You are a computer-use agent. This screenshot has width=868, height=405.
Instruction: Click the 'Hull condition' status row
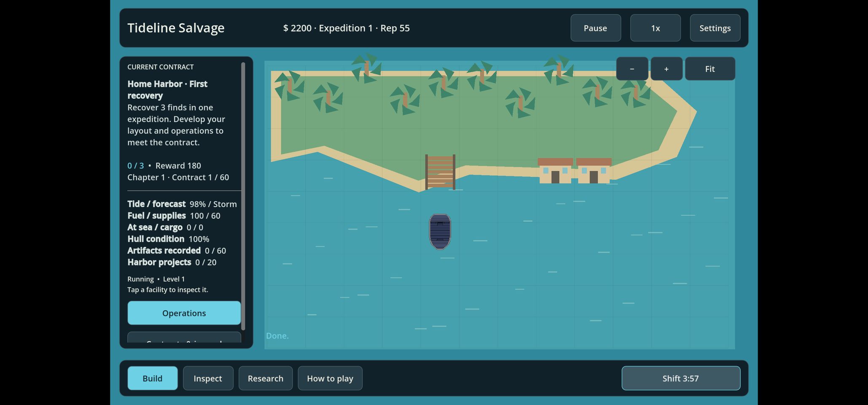point(168,239)
